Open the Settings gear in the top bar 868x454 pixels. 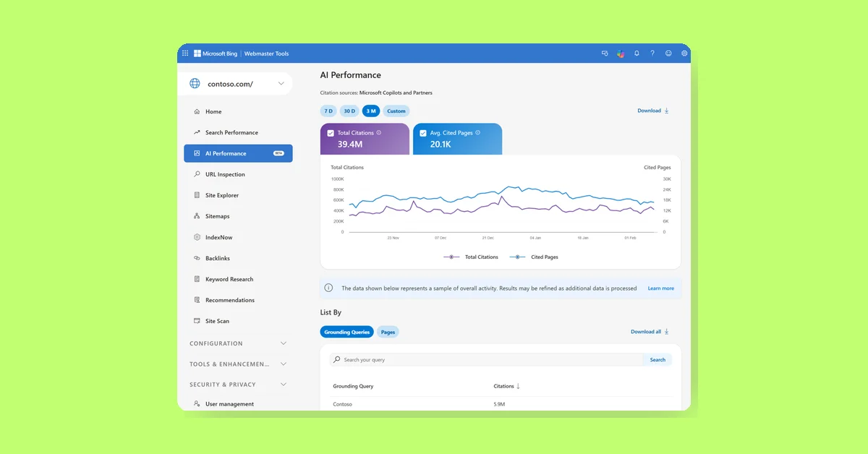(684, 53)
